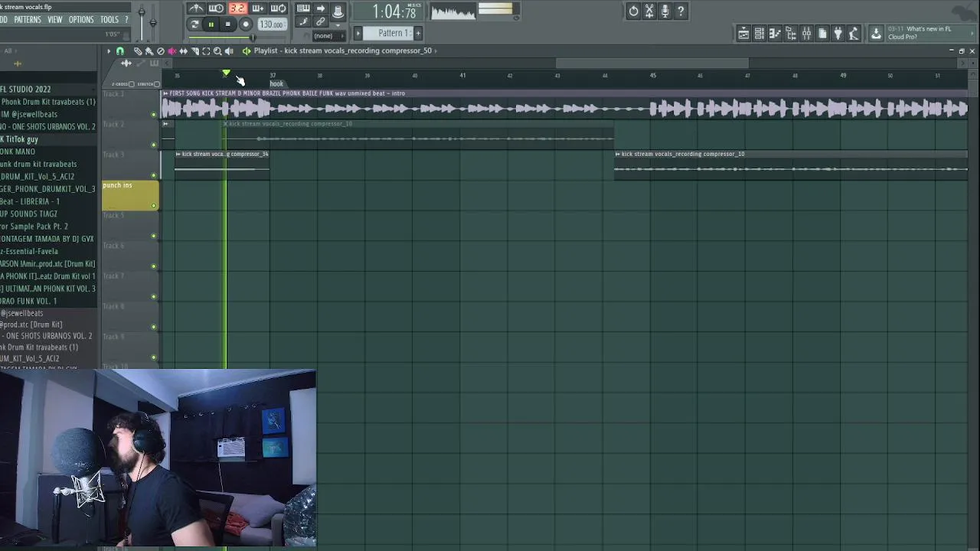Add a new pattern with the plus button
Image resolution: width=980 pixels, height=551 pixels.
tap(418, 33)
